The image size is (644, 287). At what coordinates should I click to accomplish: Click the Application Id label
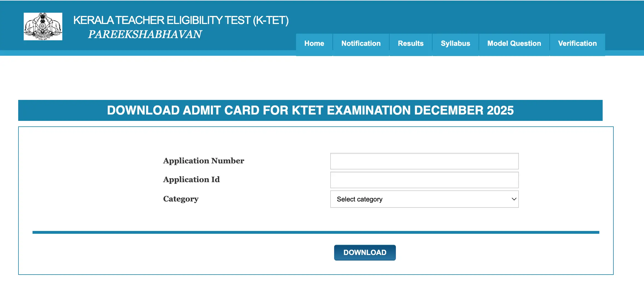coord(191,180)
